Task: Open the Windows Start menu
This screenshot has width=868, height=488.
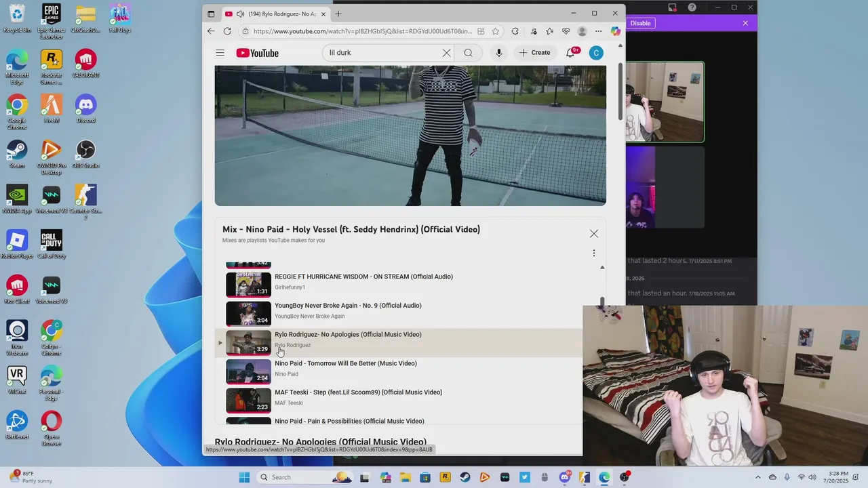Action: click(244, 477)
